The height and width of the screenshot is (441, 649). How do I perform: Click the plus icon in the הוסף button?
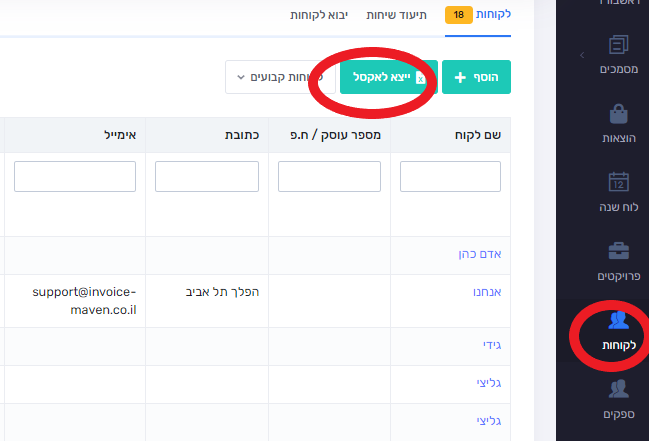(461, 77)
